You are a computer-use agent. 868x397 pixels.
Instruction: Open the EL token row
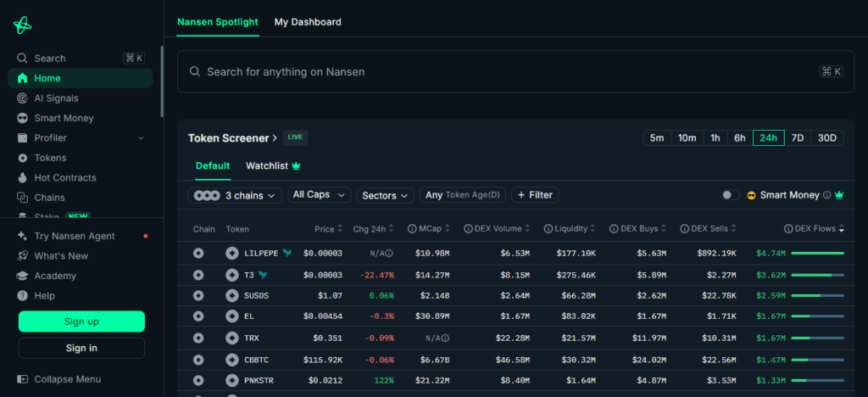(515, 316)
